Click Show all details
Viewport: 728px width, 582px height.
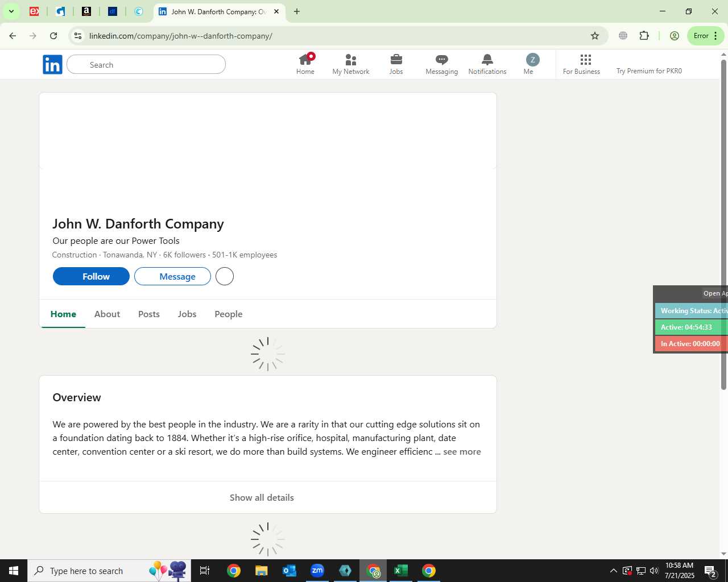click(262, 498)
